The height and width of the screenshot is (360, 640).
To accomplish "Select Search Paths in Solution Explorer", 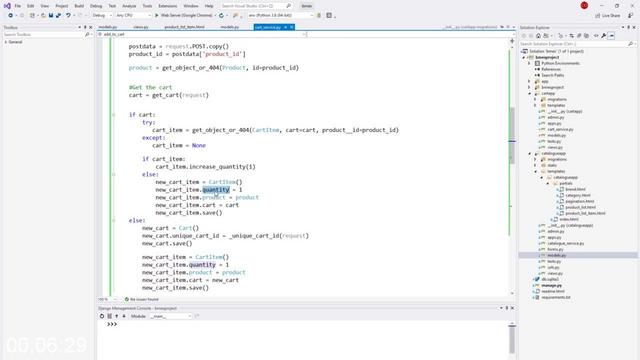I will (x=552, y=76).
